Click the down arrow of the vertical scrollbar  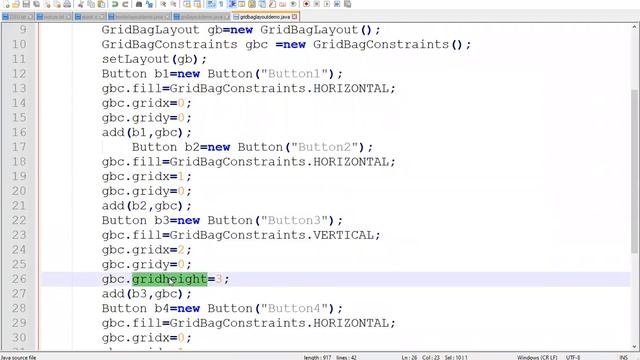(x=635, y=347)
